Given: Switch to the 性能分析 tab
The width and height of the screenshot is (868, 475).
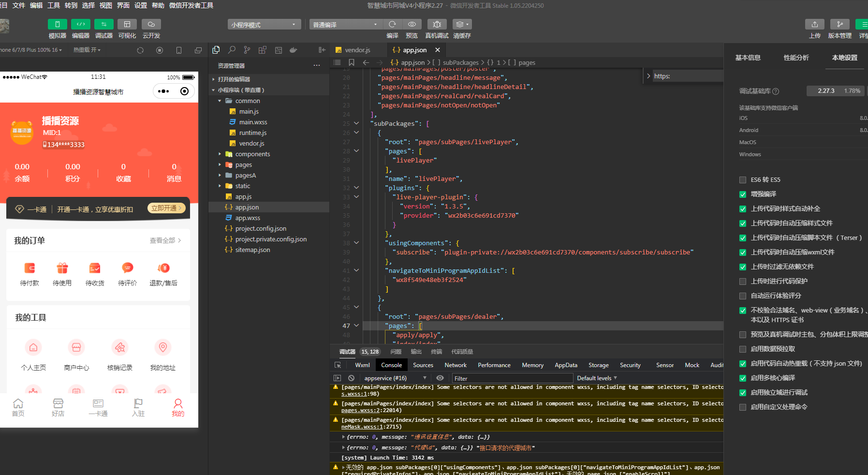Looking at the screenshot, I should pos(796,58).
